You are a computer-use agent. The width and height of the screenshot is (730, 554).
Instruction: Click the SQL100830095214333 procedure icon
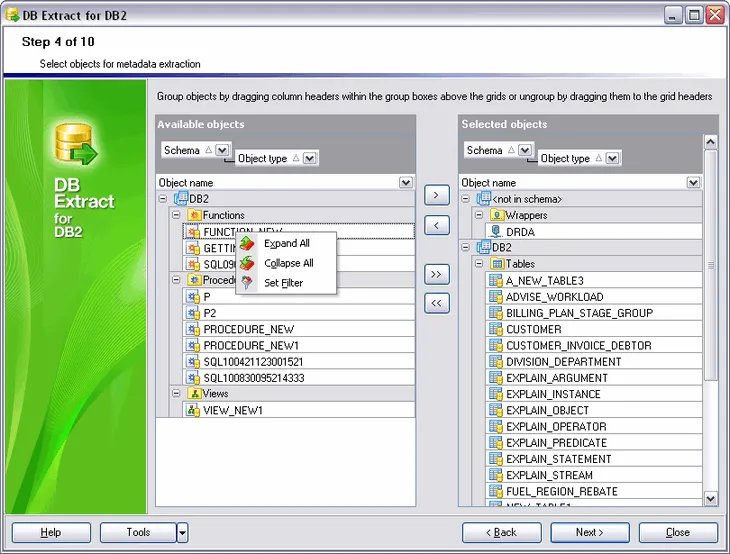(x=192, y=378)
